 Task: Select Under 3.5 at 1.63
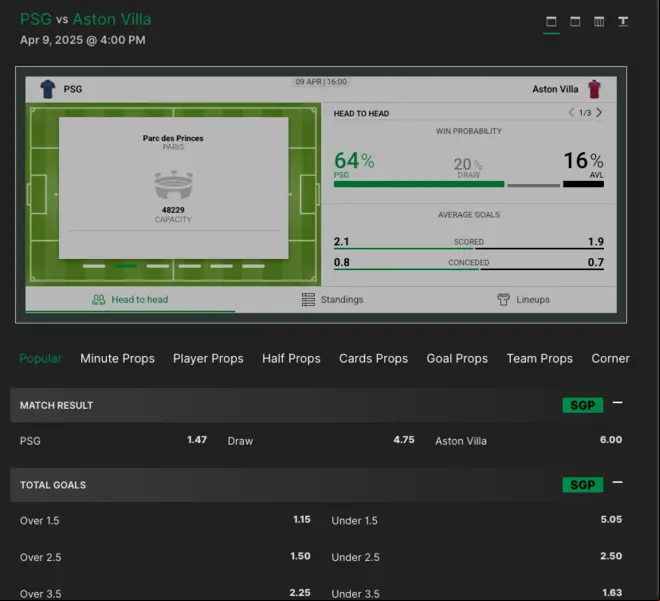[x=477, y=593]
